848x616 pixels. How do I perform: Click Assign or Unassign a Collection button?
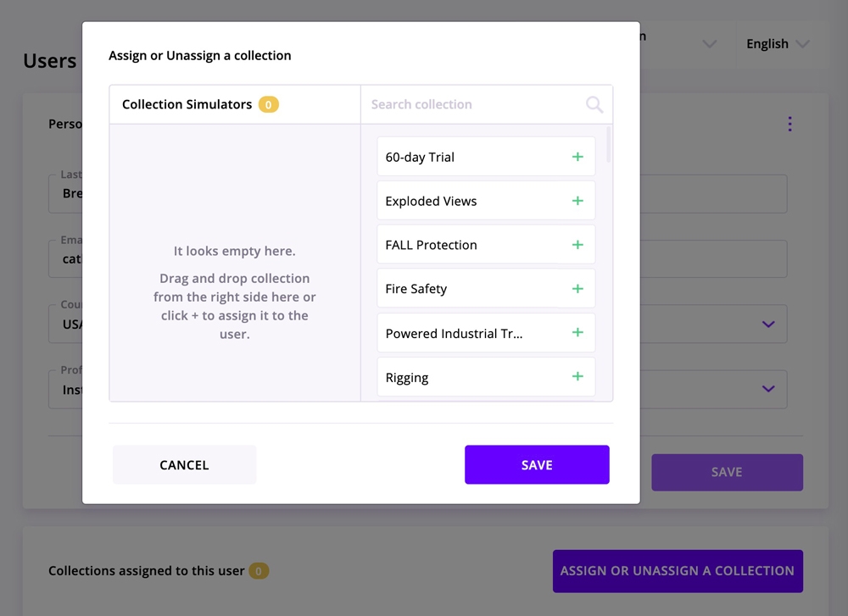[678, 571]
